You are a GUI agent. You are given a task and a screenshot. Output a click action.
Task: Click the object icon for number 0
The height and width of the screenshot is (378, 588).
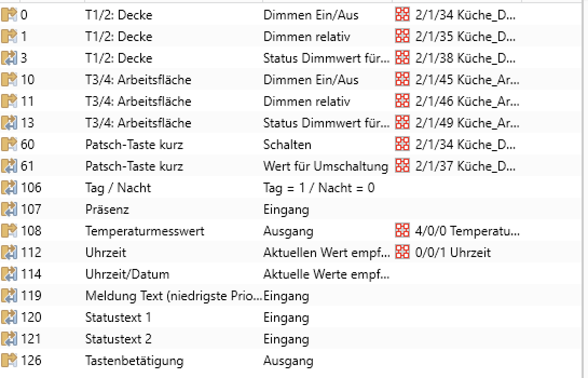coord(10,15)
